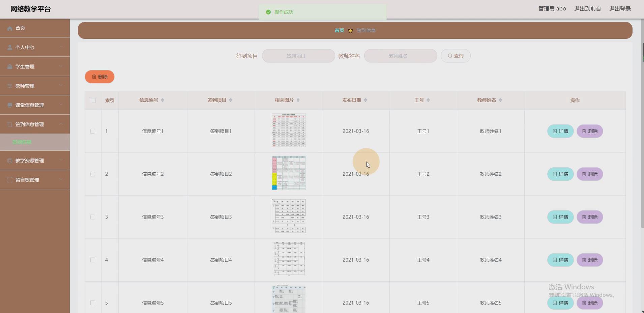The width and height of the screenshot is (644, 313).
Task: Click the star icon in the breadcrumb bar
Action: [350, 30]
